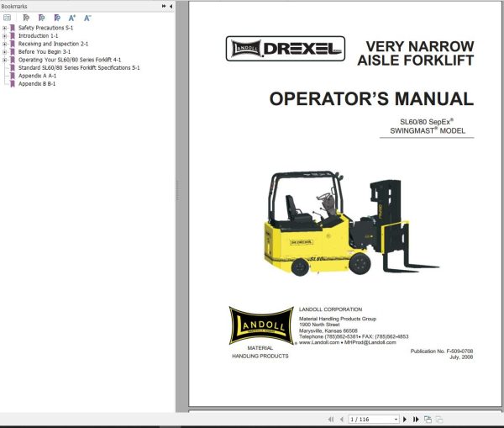Go to the first page
The height and width of the screenshot is (428, 504).
pyautogui.click(x=330, y=420)
